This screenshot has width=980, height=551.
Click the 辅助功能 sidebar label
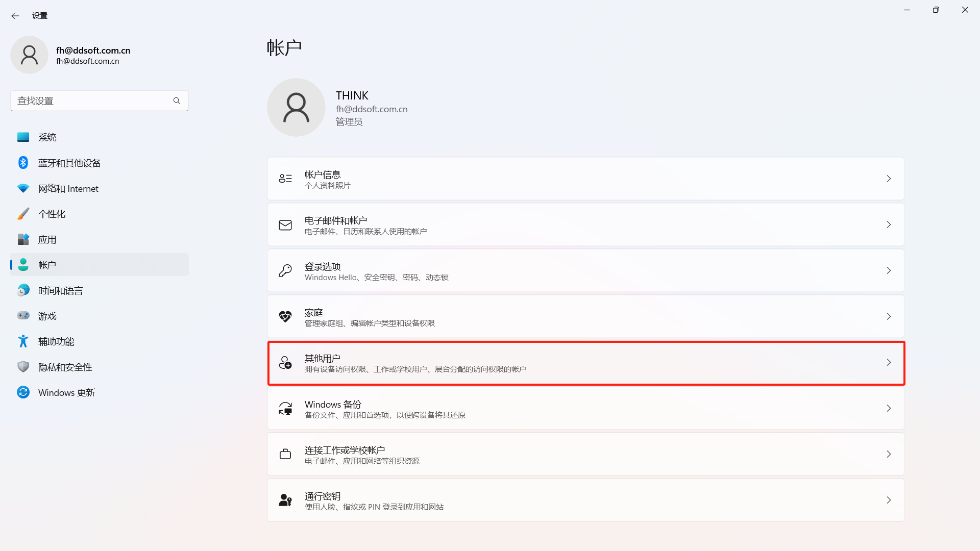pyautogui.click(x=56, y=341)
